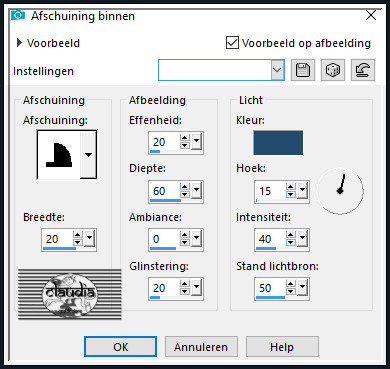390x369 pixels.
Task: Click the Stand lichtbron field showing 50
Action: (x=271, y=288)
